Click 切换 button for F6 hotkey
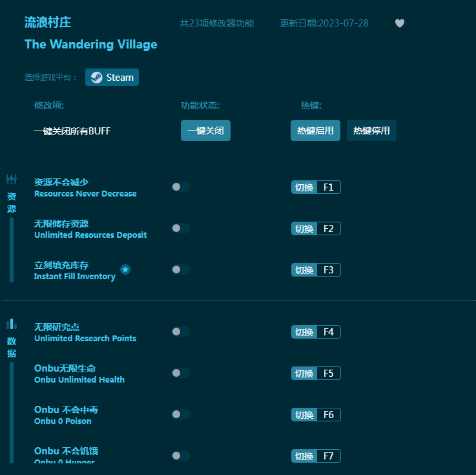Viewport: 476px width, 475px height. tap(304, 414)
